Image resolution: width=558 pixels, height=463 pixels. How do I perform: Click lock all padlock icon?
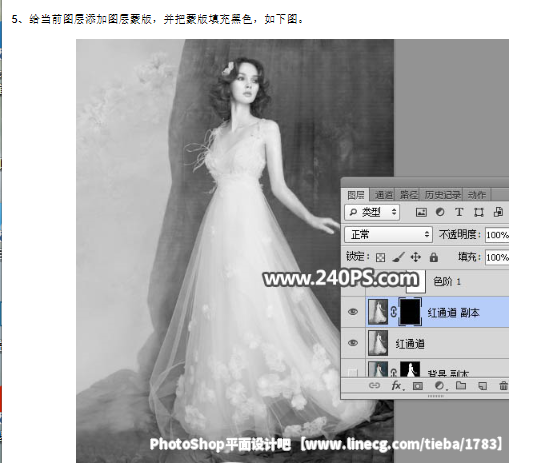coord(433,257)
